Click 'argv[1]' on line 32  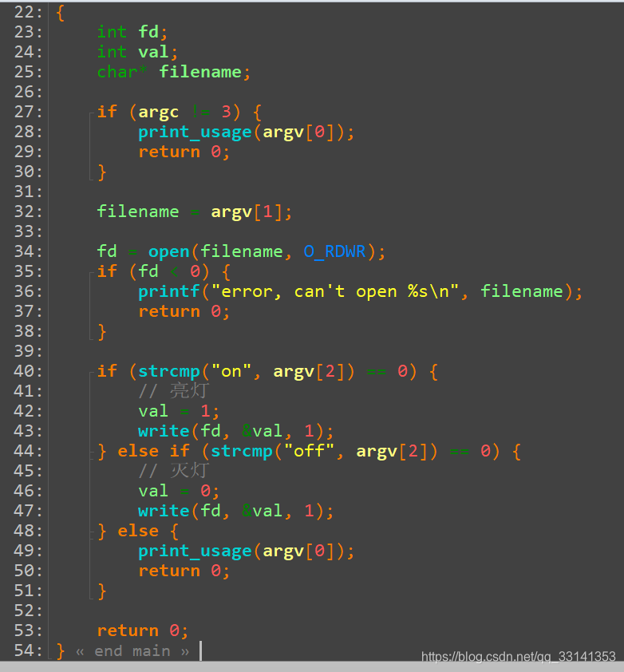pyautogui.click(x=247, y=212)
